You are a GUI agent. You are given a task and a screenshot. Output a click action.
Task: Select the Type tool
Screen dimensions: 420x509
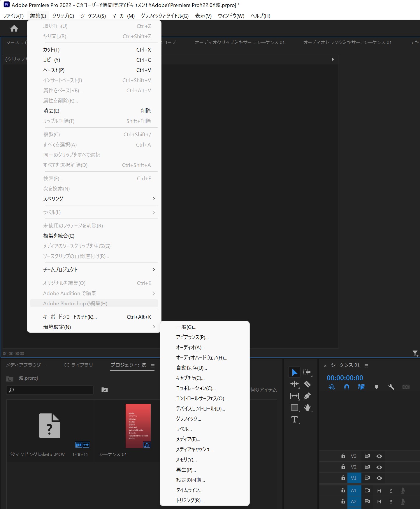(294, 420)
